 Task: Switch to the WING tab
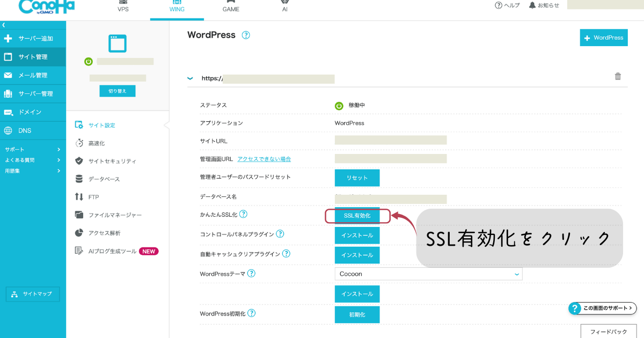coord(177,7)
